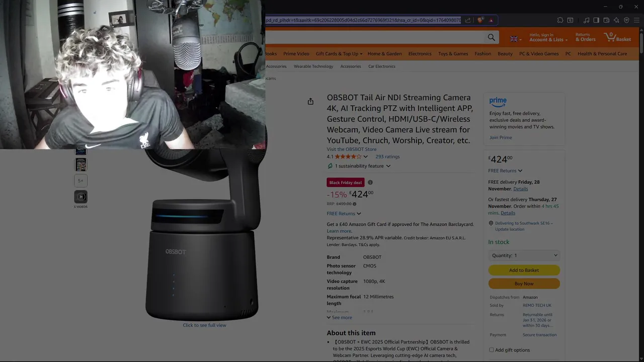Open the 293 ratings link
The image size is (644, 362).
(387, 157)
